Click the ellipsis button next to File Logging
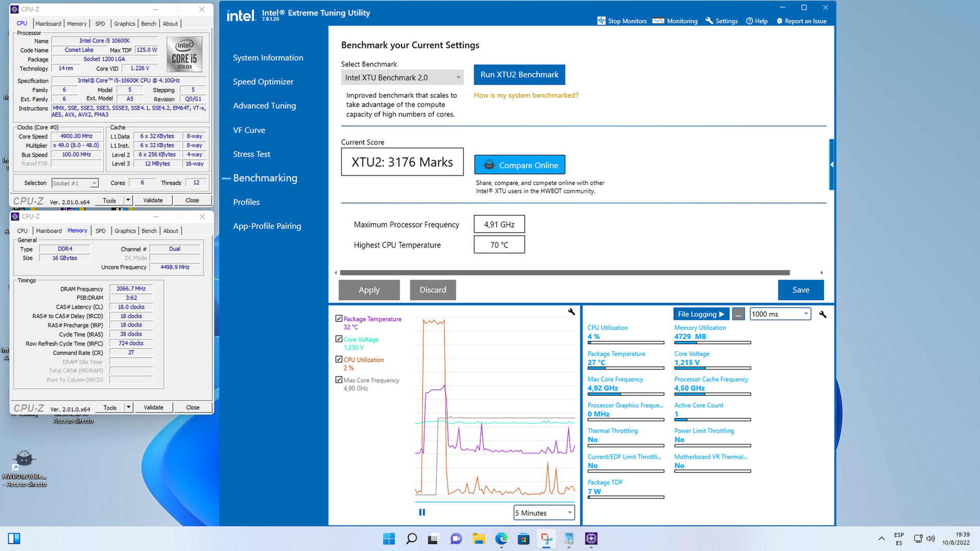Image resolution: width=980 pixels, height=551 pixels. [739, 314]
